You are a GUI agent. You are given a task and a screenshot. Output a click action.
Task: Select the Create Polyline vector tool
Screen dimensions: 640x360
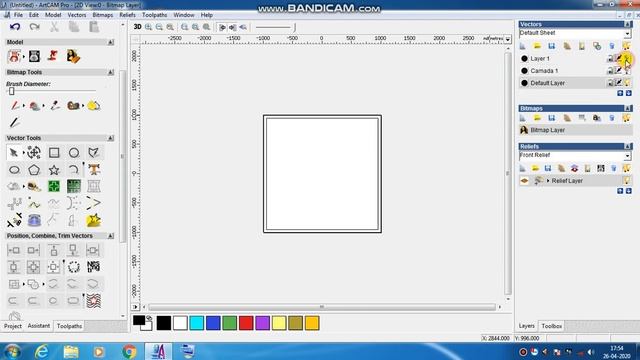(93, 153)
